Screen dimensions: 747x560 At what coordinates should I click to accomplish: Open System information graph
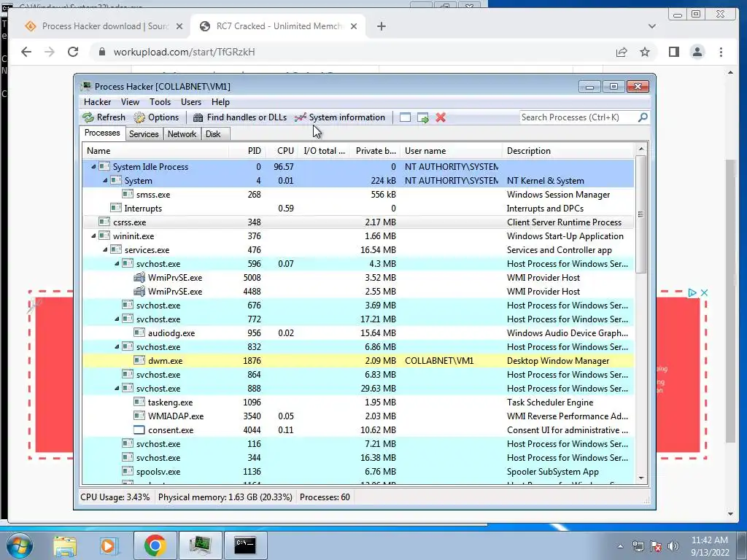coord(340,117)
